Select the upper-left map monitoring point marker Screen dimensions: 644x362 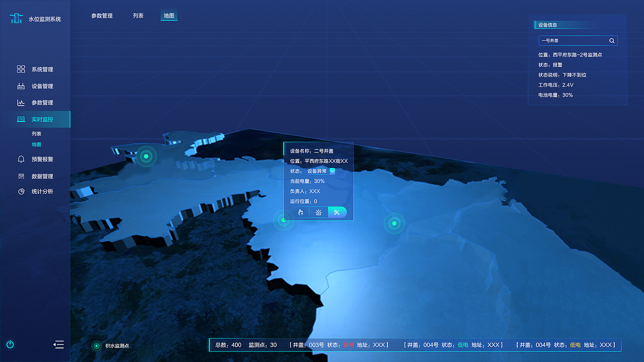[x=146, y=156]
